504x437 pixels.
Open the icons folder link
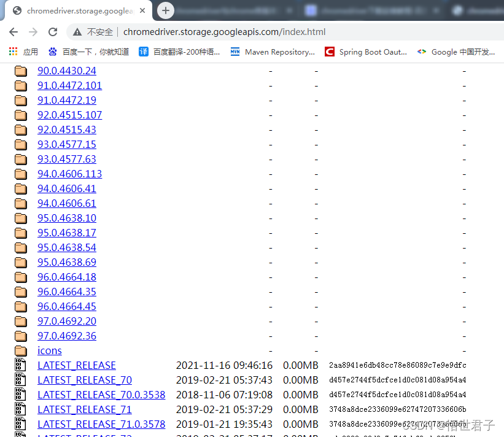(x=50, y=350)
